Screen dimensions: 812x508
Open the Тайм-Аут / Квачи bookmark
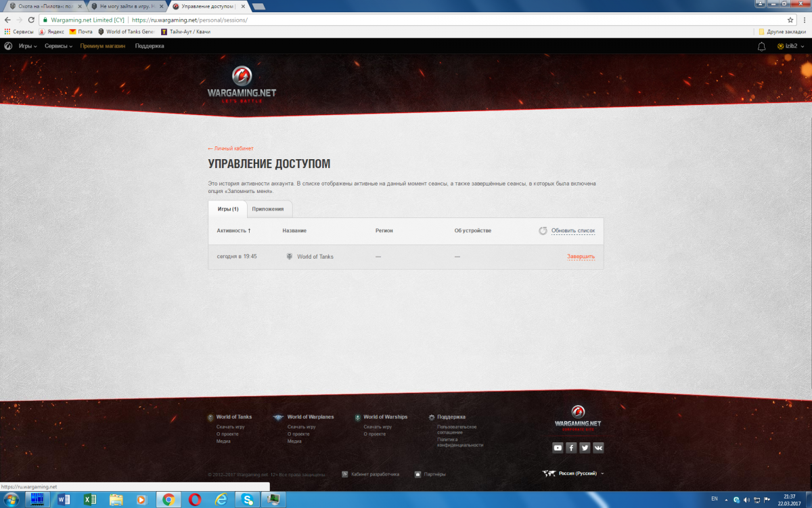(185, 32)
